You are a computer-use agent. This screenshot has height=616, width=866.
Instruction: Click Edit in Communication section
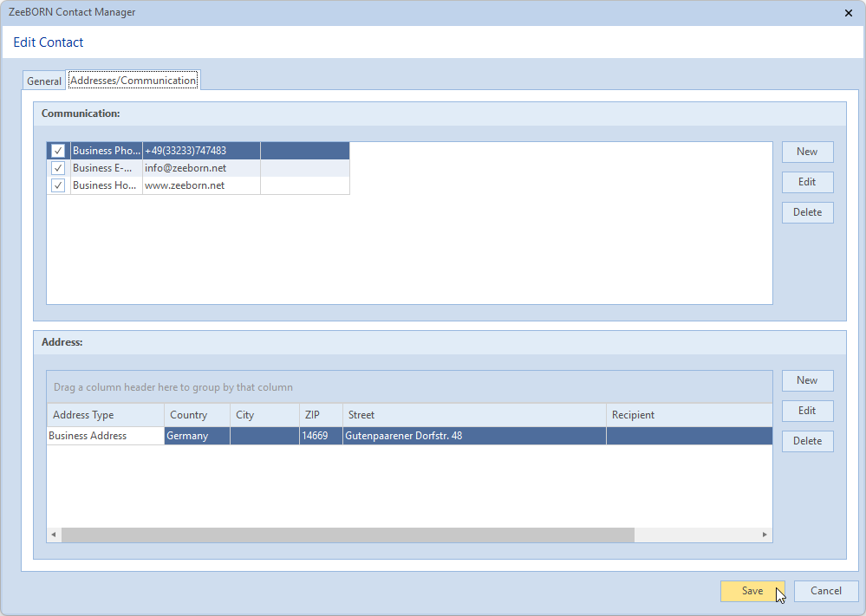(807, 182)
